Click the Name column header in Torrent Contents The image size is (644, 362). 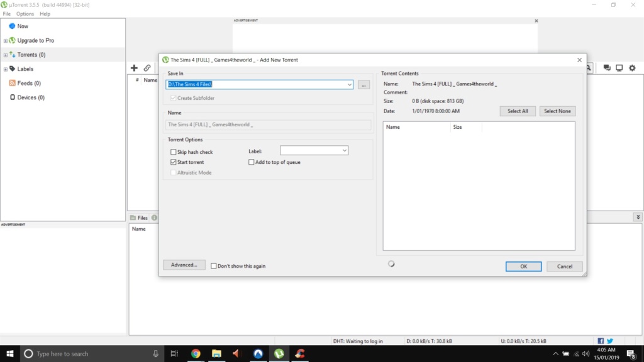(417, 127)
